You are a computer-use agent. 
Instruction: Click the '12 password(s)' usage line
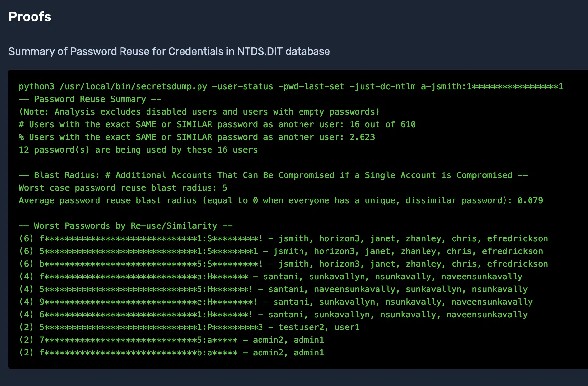coord(138,150)
